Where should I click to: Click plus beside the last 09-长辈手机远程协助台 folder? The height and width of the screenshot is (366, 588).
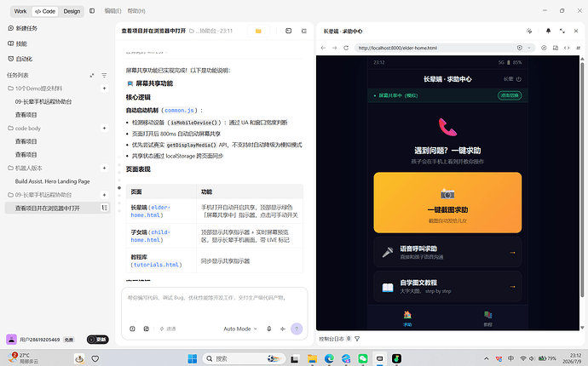pos(104,195)
